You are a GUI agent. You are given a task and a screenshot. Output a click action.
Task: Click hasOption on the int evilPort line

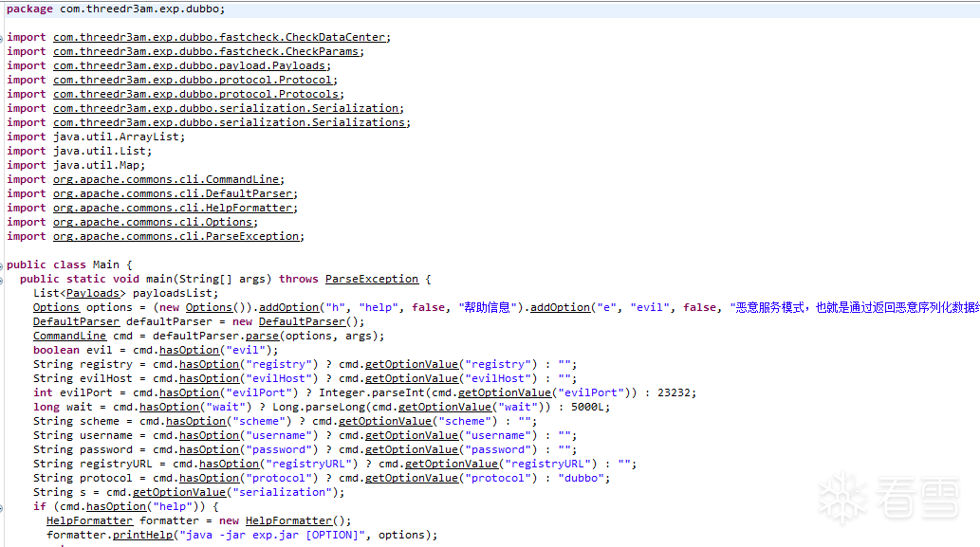[190, 393]
